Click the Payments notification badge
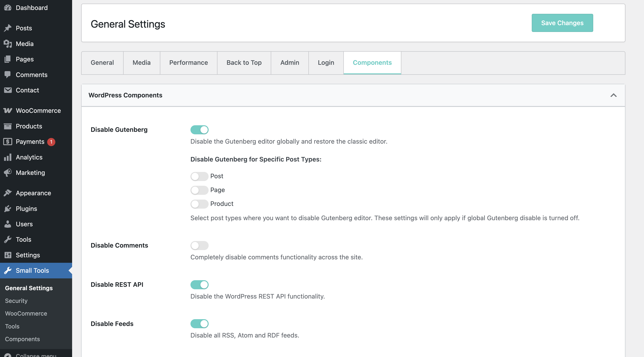 [x=51, y=142]
